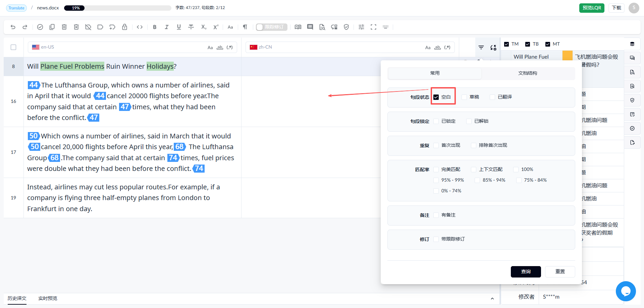The image size is (644, 308).
Task: Expand the bottom panel chevron
Action: pos(492,299)
